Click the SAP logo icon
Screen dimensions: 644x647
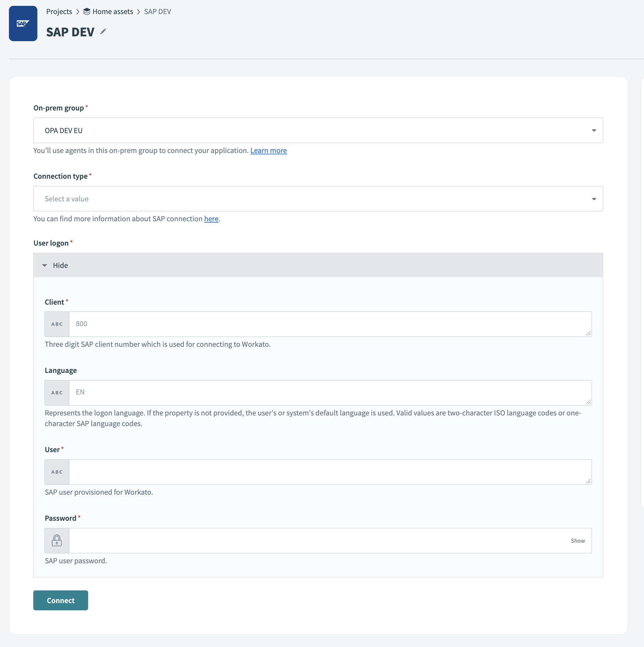tap(23, 23)
